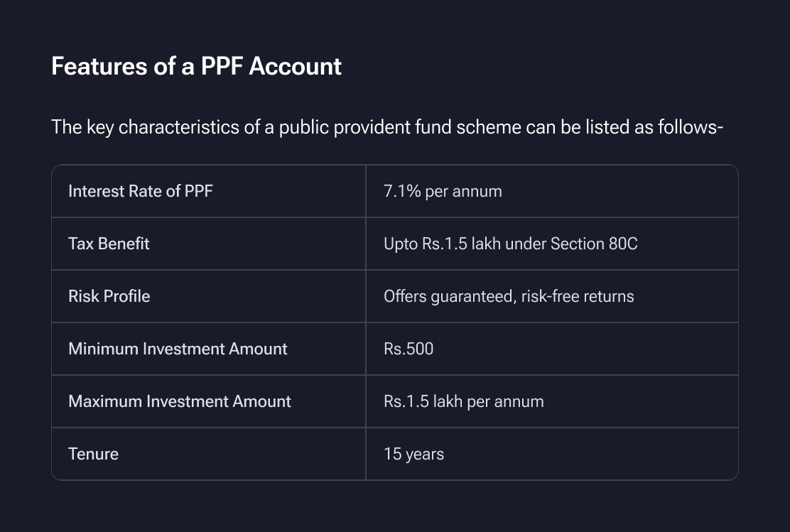Viewport: 790px width, 532px height.
Task: Select the 'Tenure' row label
Action: pyautogui.click(x=93, y=454)
